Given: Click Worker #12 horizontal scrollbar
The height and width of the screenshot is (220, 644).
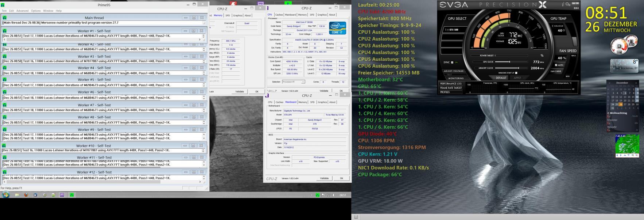Looking at the screenshot, I should (102, 182).
